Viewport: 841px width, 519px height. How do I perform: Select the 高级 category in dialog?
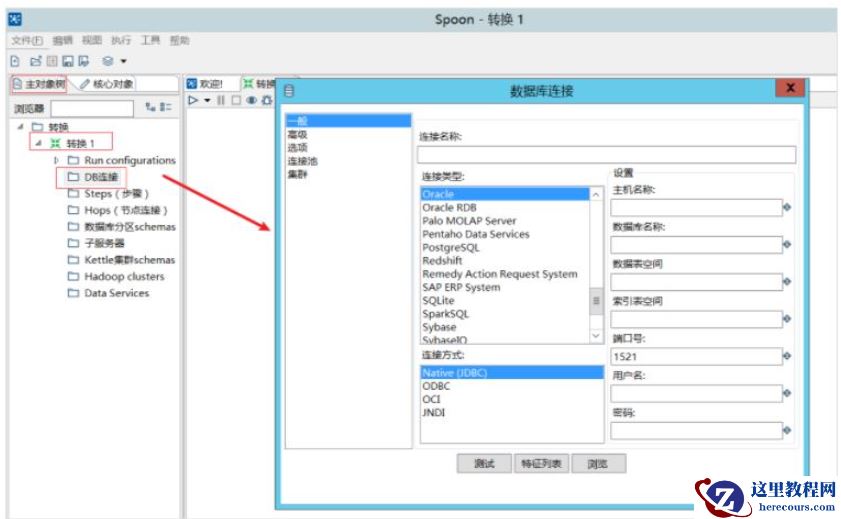point(298,135)
